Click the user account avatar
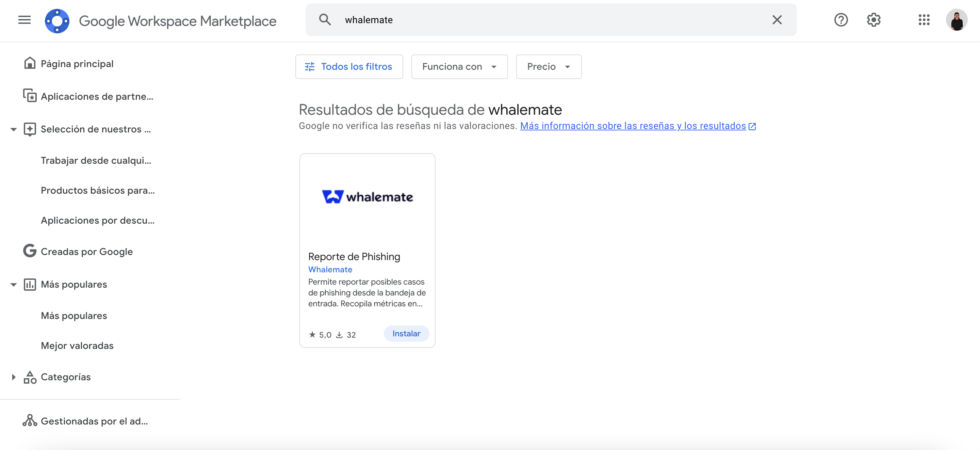 pos(957,20)
